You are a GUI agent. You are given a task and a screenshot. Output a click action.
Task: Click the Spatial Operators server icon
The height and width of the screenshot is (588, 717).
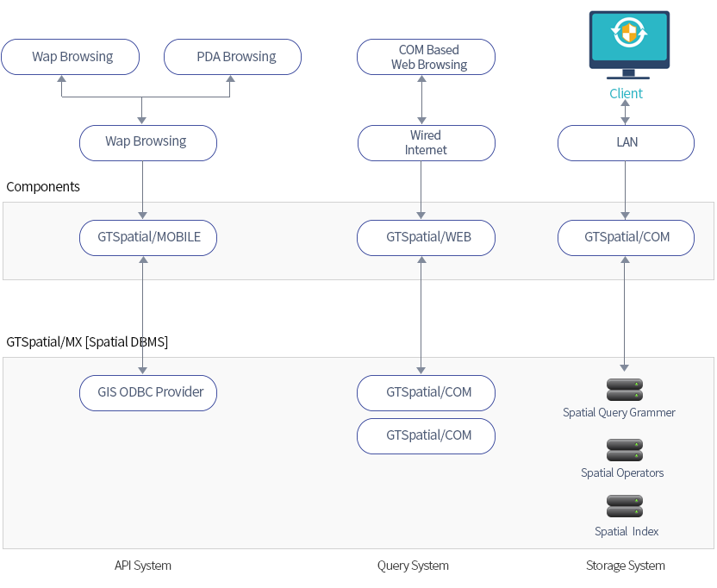(x=625, y=450)
